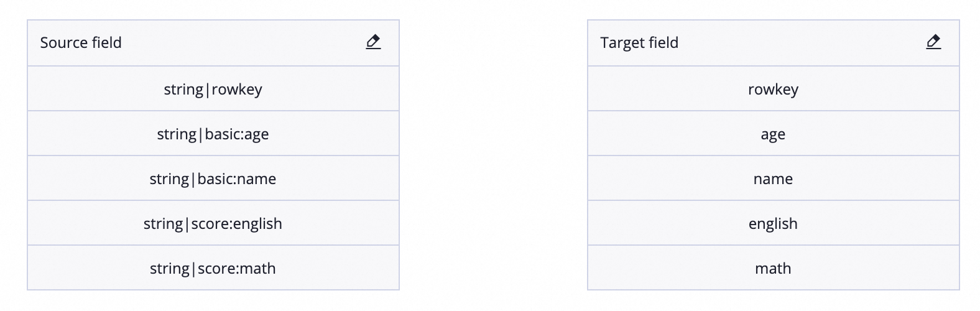This screenshot has height=311, width=980.
Task: Select the basic:age source column name
Action: (x=237, y=134)
